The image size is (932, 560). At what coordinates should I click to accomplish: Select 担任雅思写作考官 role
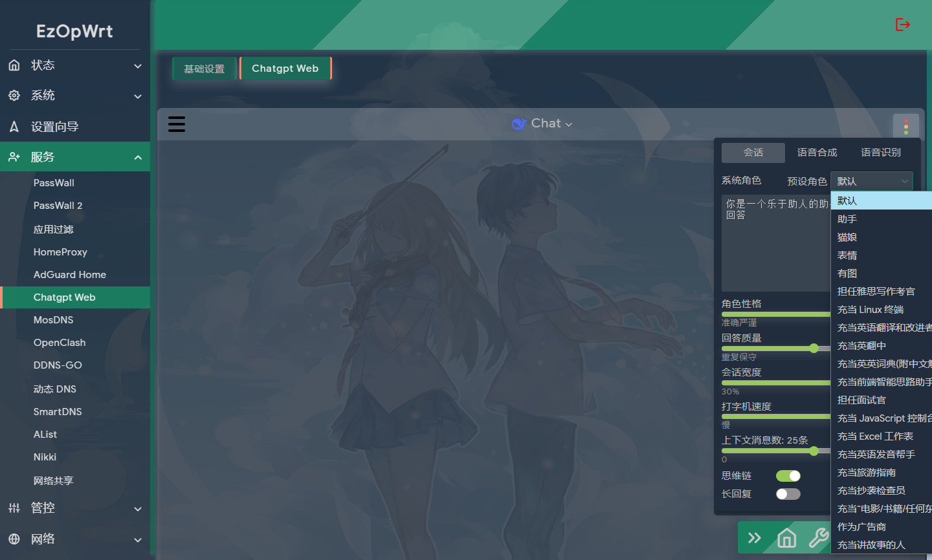point(882,292)
